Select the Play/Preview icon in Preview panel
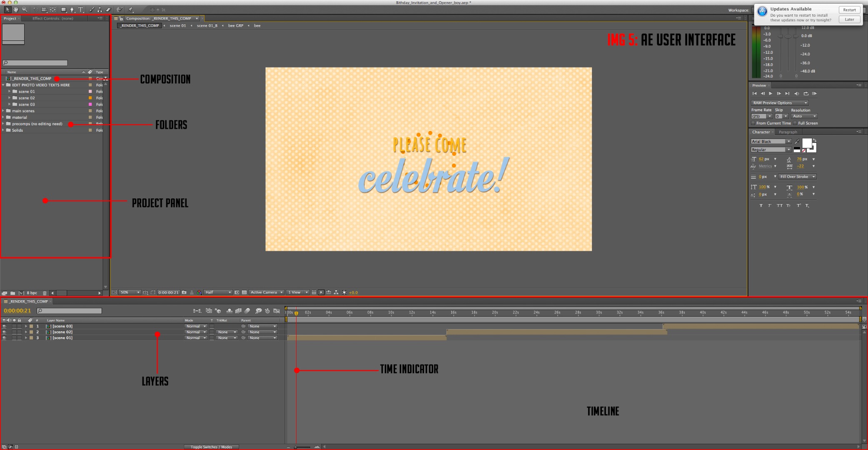The image size is (868, 450). coord(770,94)
